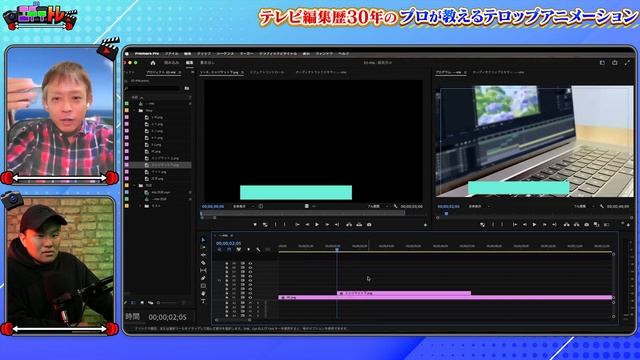
Task: Toggle Snap in timeline
Action: (x=229, y=249)
